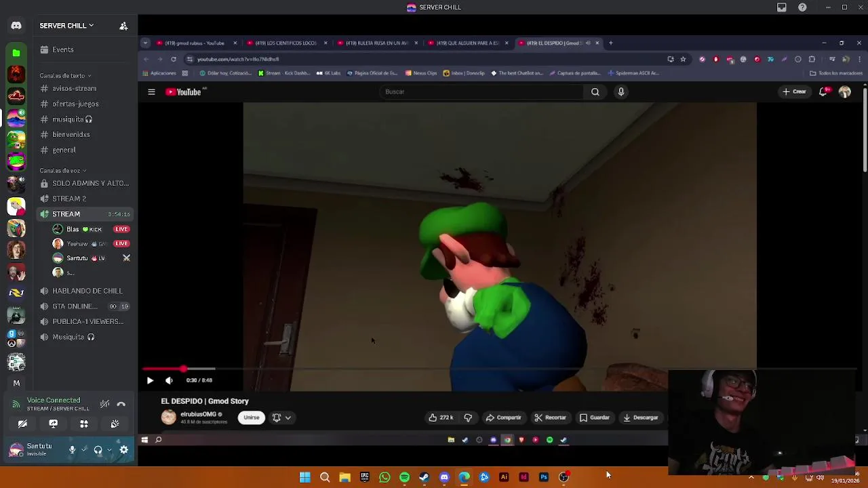Select the SOLO ADMINS Y ALTO locked voice channel
Screen dimensions: 868x488
pyautogui.click(x=84, y=184)
